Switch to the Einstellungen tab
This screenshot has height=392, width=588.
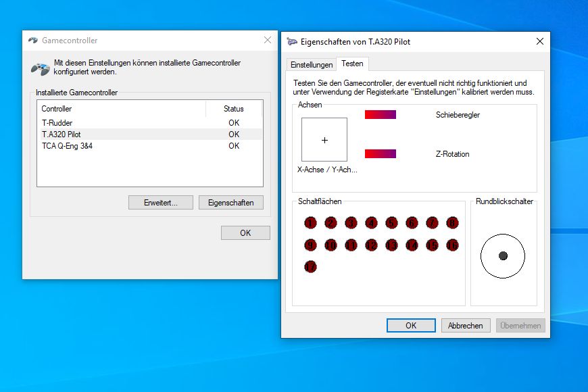point(312,65)
